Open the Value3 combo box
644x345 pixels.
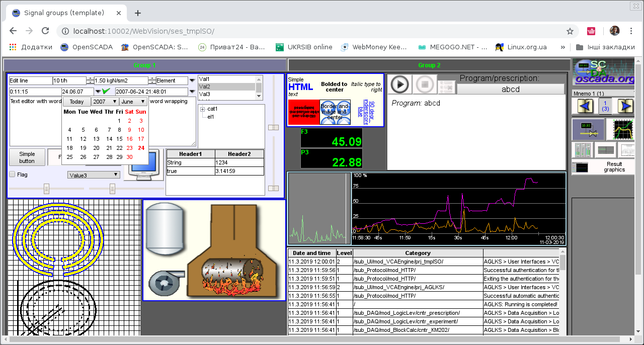pyautogui.click(x=94, y=175)
